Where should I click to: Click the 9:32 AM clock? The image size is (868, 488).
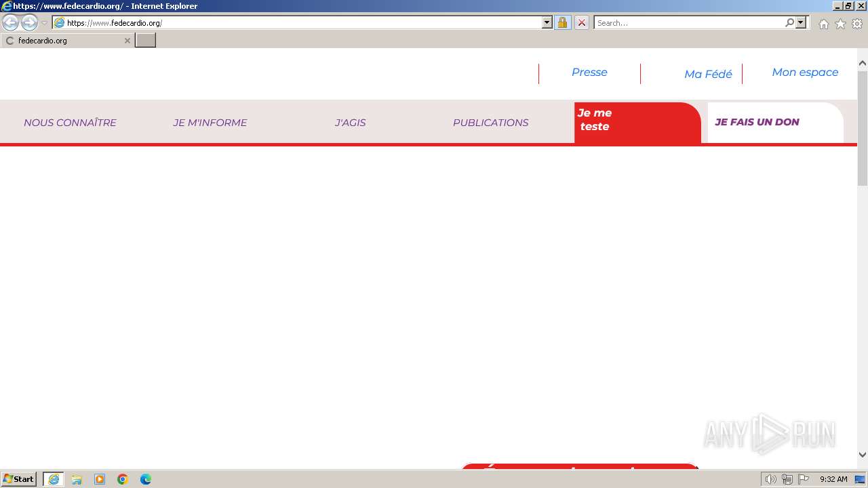(833, 479)
